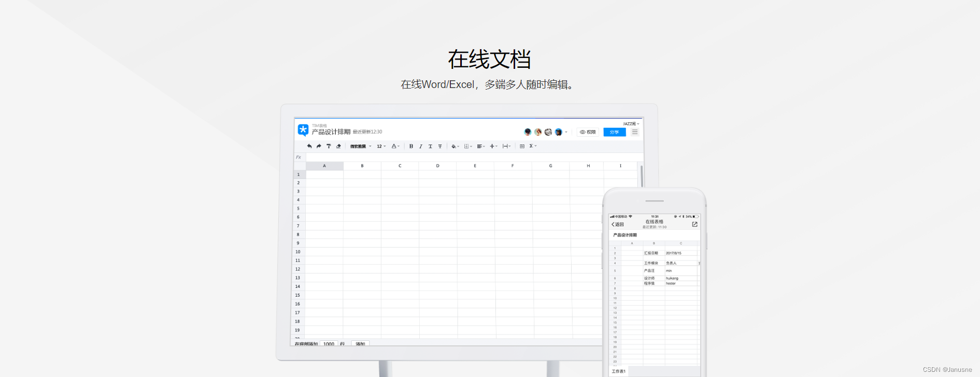Click the first collaborator avatar
Screen dimensions: 980x377
[528, 132]
